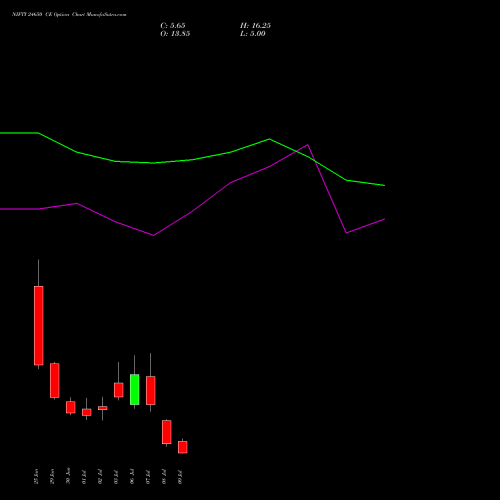This screenshot has height=500, width=500.
Task: Select the 08 Jul date label
Action: coord(164,477)
